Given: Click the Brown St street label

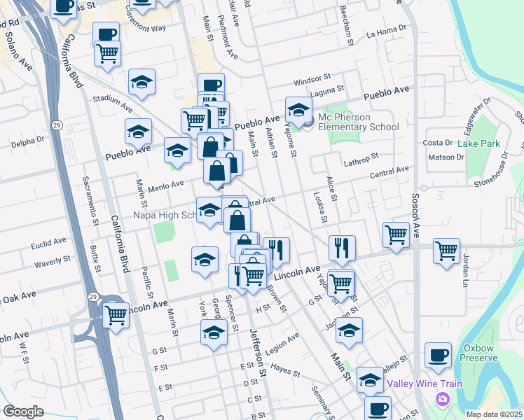Looking at the screenshot, I should pos(277,298).
